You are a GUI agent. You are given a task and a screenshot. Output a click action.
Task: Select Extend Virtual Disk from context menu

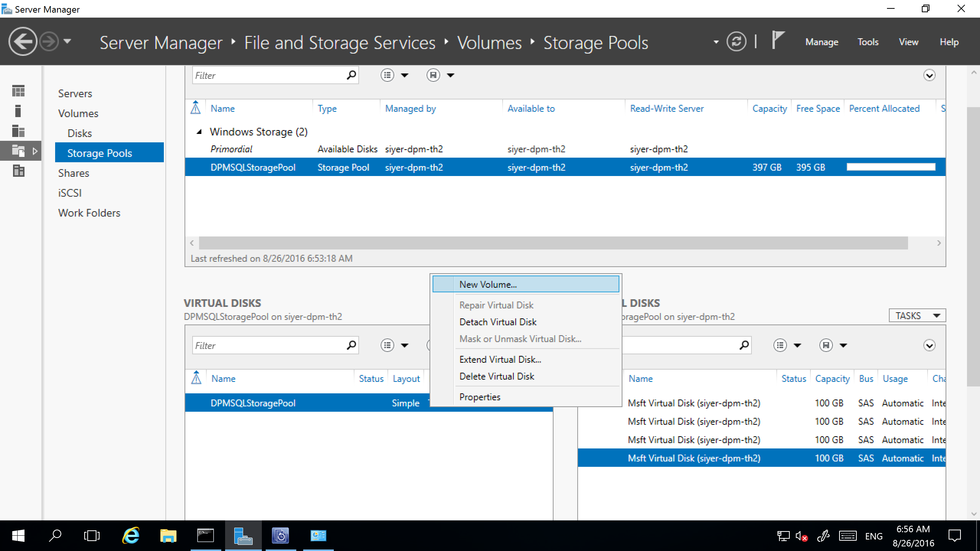(x=500, y=359)
